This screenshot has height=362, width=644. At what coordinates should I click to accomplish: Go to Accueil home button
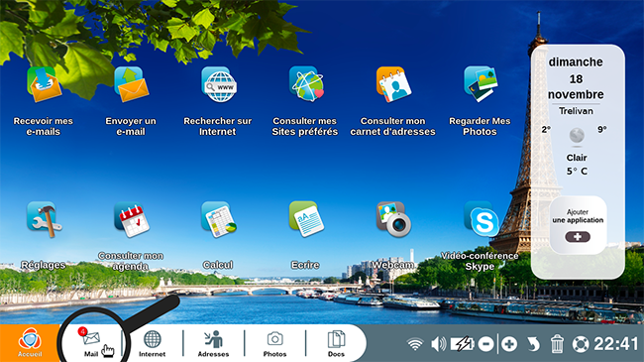click(x=30, y=343)
